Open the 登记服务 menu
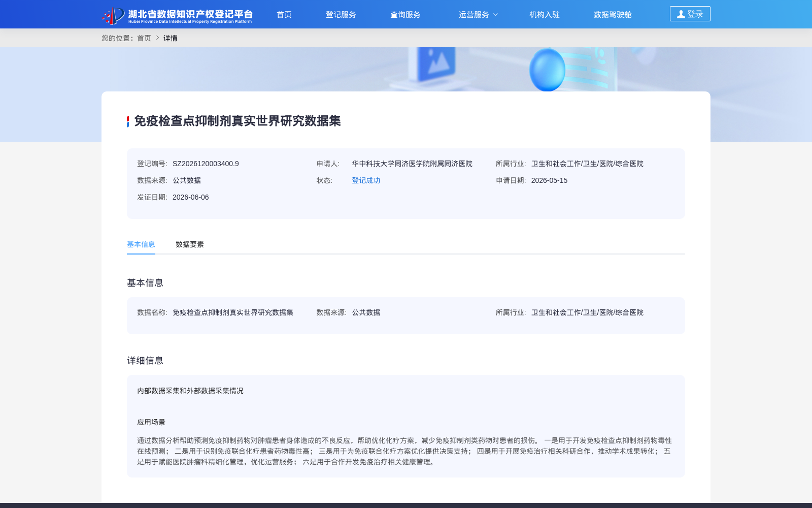Screen dimensions: 812x508 [341, 15]
